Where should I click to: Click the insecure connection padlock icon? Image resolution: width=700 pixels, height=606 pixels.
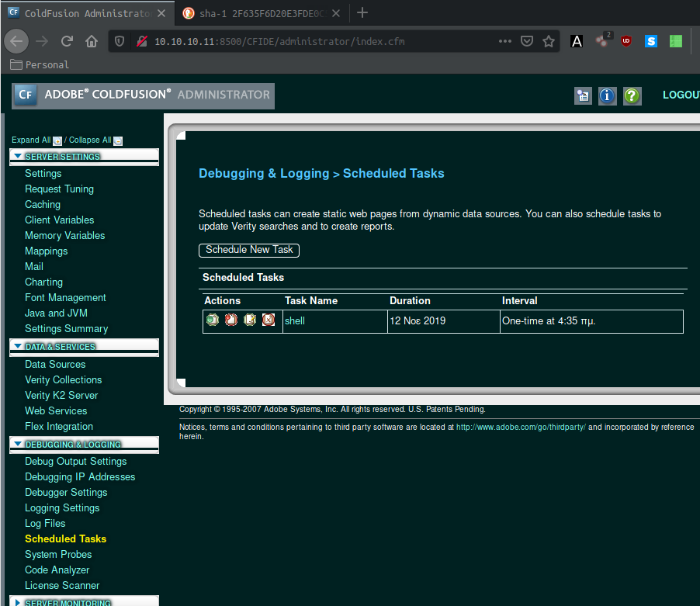pos(142,41)
